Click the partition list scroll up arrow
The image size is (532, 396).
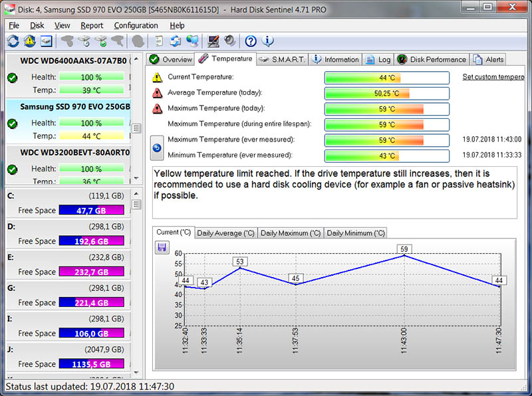coord(136,193)
